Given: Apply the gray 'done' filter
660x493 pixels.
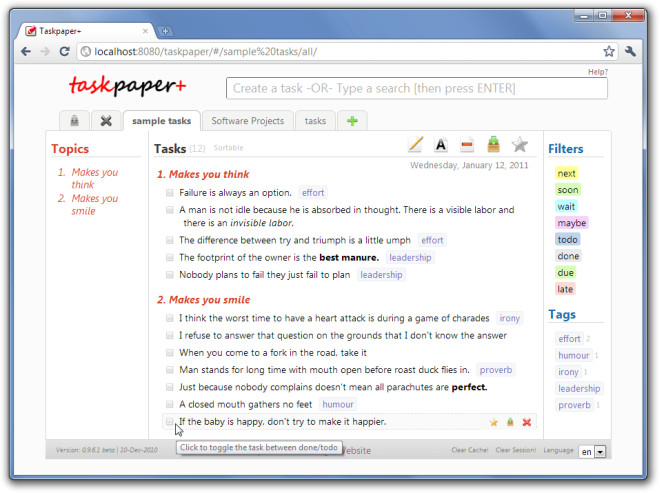Looking at the screenshot, I should tap(568, 256).
